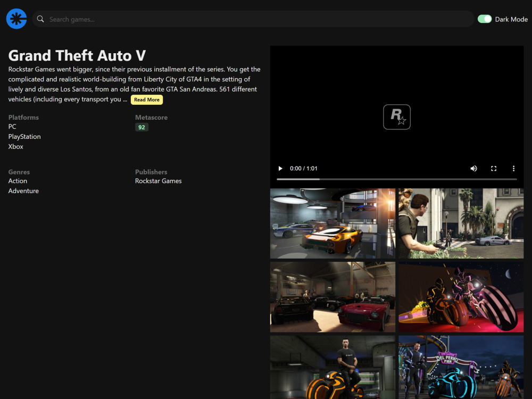Click the Metascore section label
This screenshot has width=532, height=399.
coord(151,118)
